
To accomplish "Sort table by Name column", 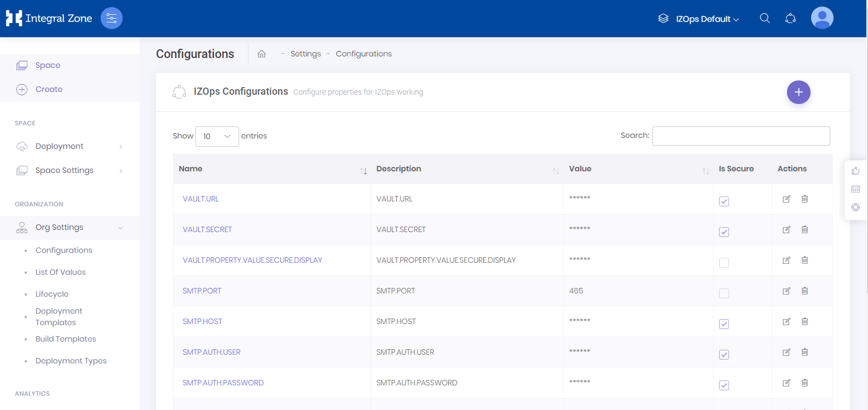I will pos(272,169).
